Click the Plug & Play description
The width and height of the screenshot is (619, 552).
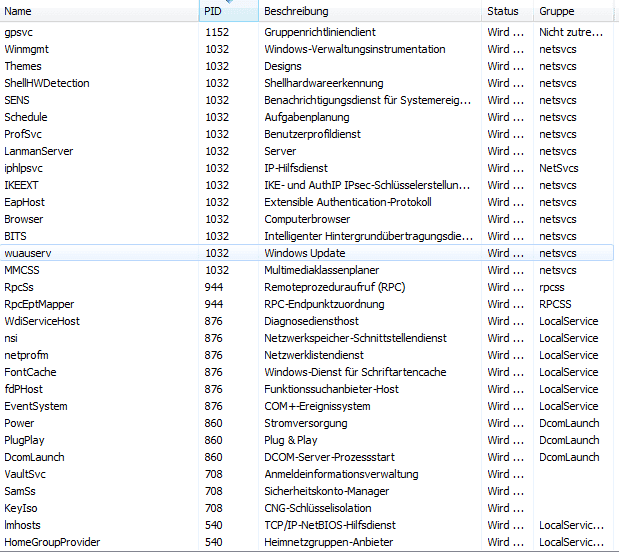[291, 440]
